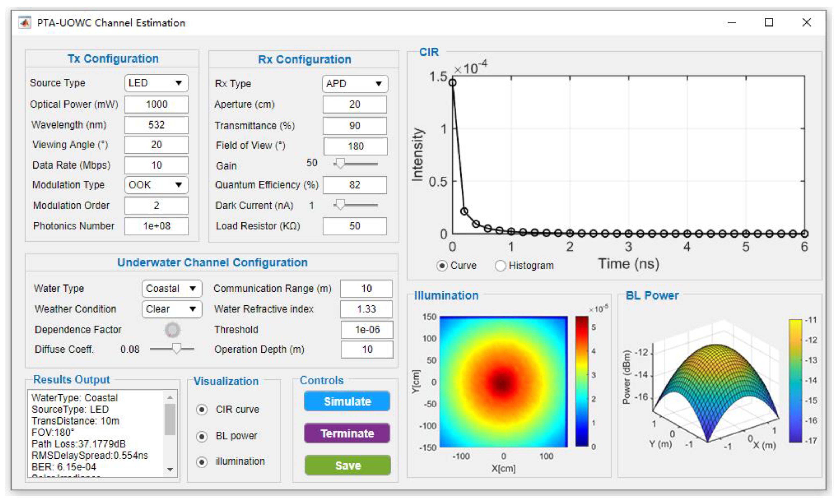Expand the Rx Type APD dropdown
This screenshot has width=840, height=504.
(355, 84)
